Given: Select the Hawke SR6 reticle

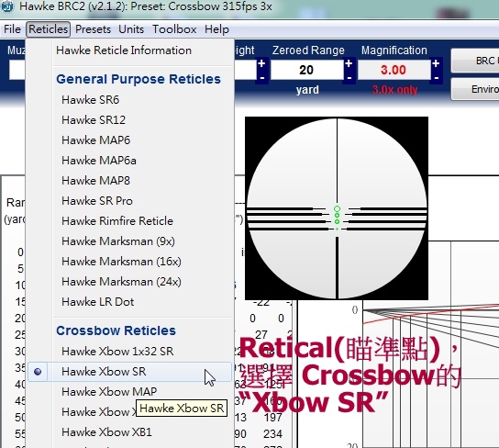Looking at the screenshot, I should tap(91, 100).
